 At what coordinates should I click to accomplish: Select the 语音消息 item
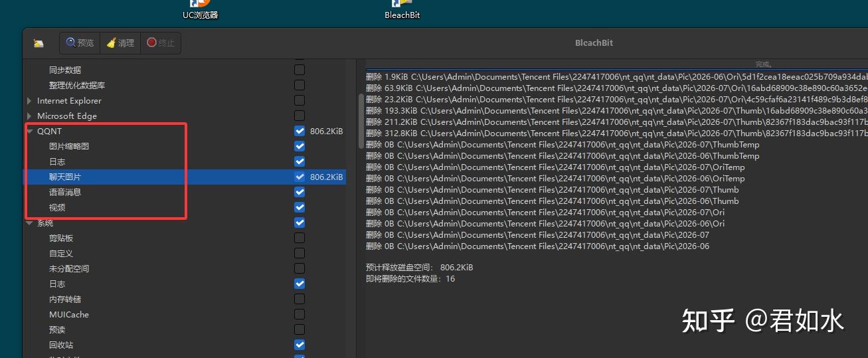click(x=65, y=192)
